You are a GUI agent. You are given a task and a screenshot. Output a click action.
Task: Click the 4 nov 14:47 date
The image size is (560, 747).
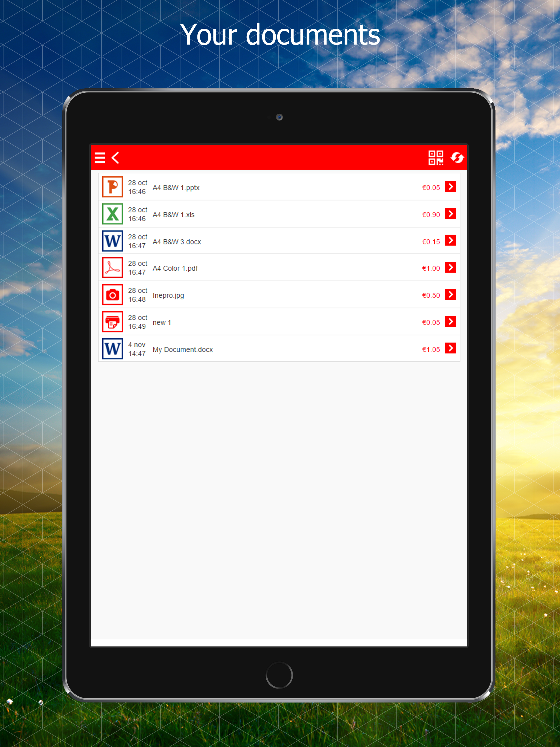pyautogui.click(x=137, y=349)
